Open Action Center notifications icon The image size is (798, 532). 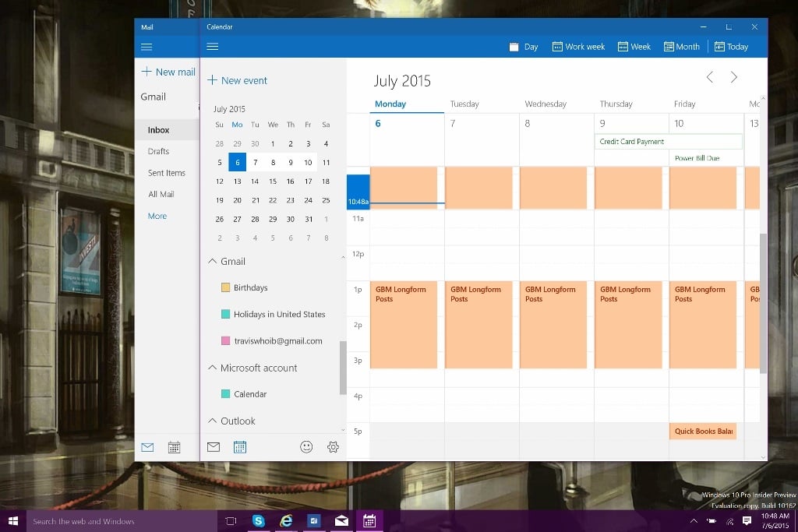747,521
